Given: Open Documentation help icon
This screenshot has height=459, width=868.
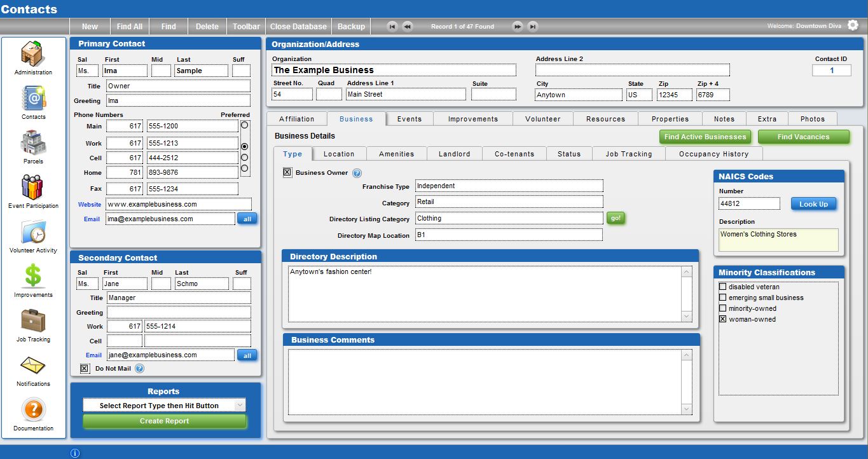Looking at the screenshot, I should click(x=33, y=410).
